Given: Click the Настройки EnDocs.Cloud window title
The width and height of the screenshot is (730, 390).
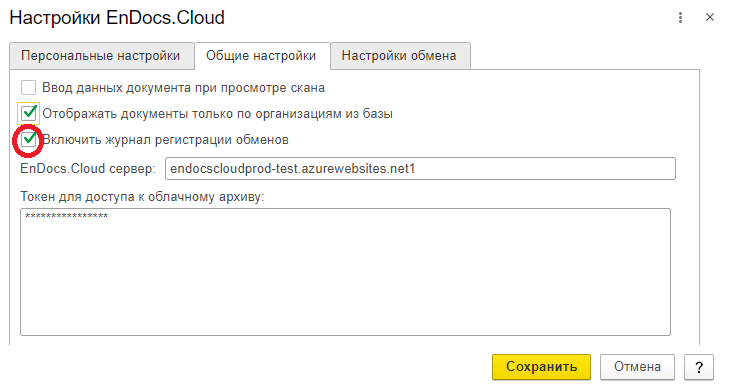Looking at the screenshot, I should pos(117,18).
